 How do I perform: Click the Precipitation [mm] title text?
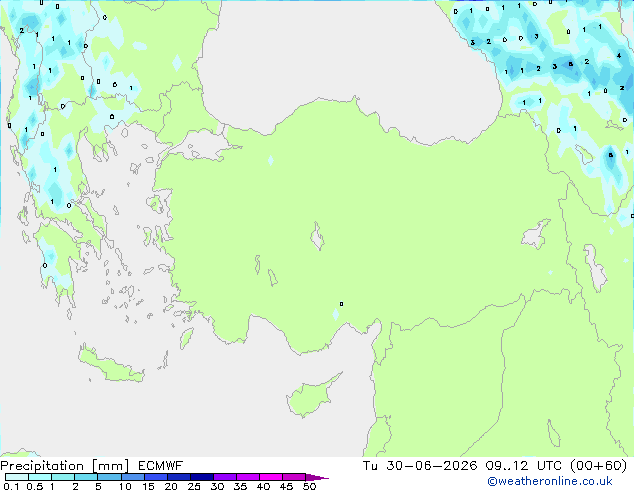tap(64, 466)
